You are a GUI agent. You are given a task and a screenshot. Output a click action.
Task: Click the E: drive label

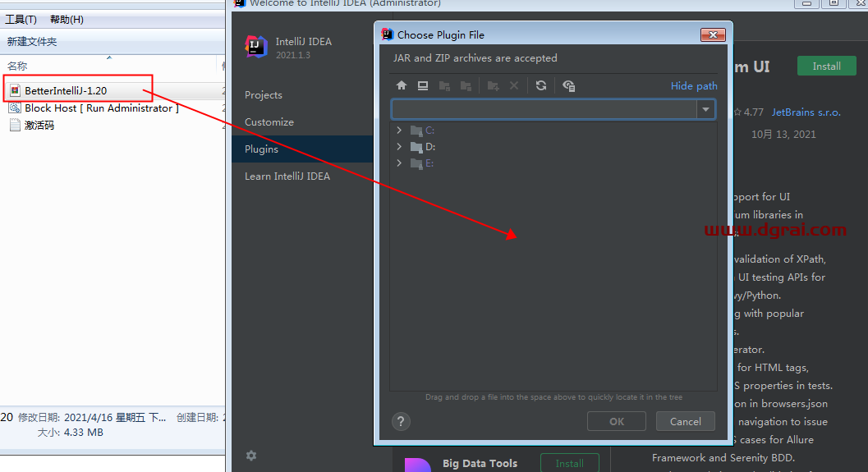429,163
